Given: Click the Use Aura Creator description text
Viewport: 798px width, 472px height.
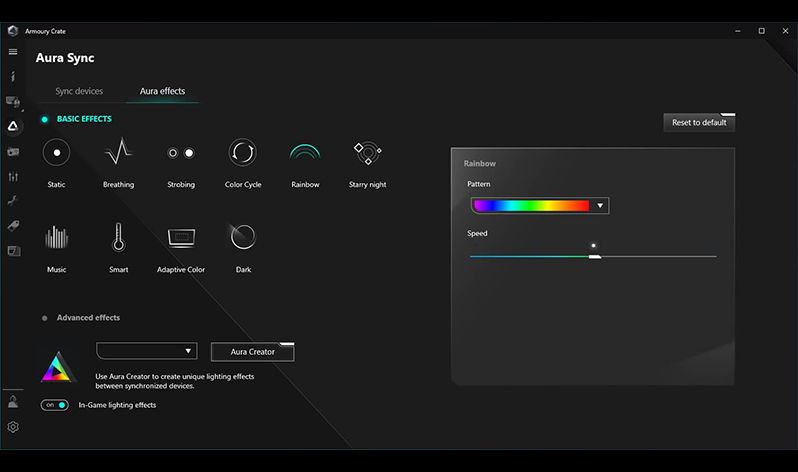Looking at the screenshot, I should [175, 381].
